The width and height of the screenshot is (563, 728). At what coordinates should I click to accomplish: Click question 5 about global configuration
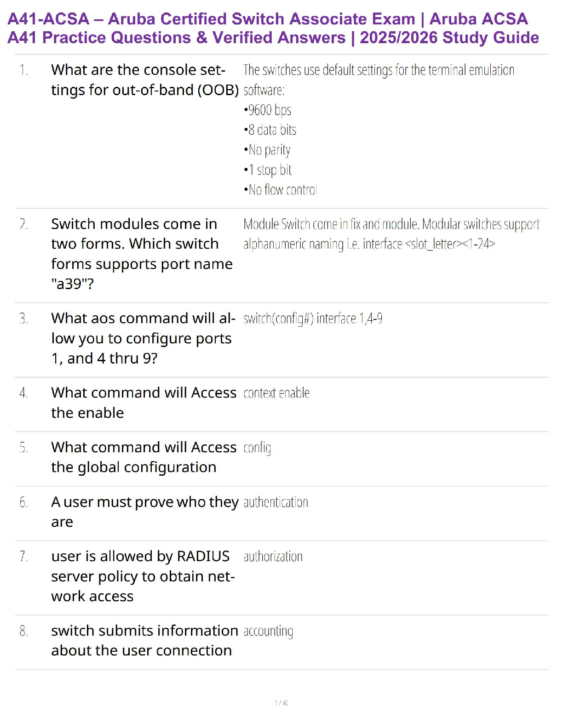(144, 457)
